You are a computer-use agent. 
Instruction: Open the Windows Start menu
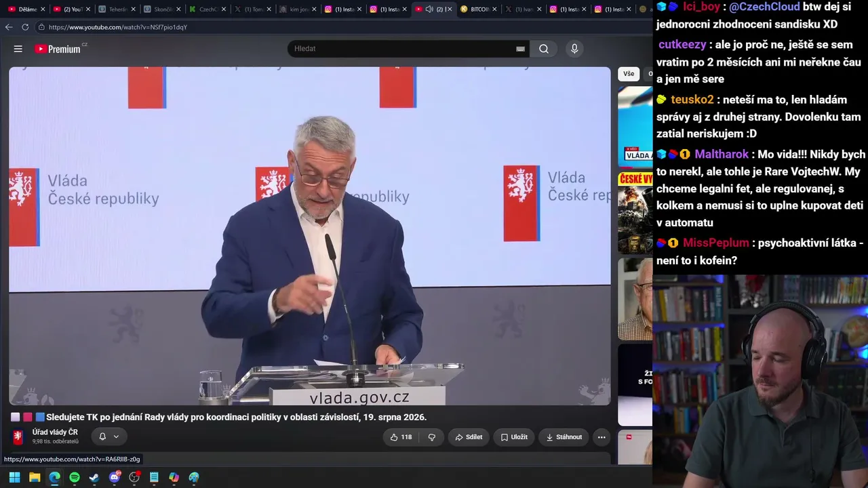tap(14, 477)
